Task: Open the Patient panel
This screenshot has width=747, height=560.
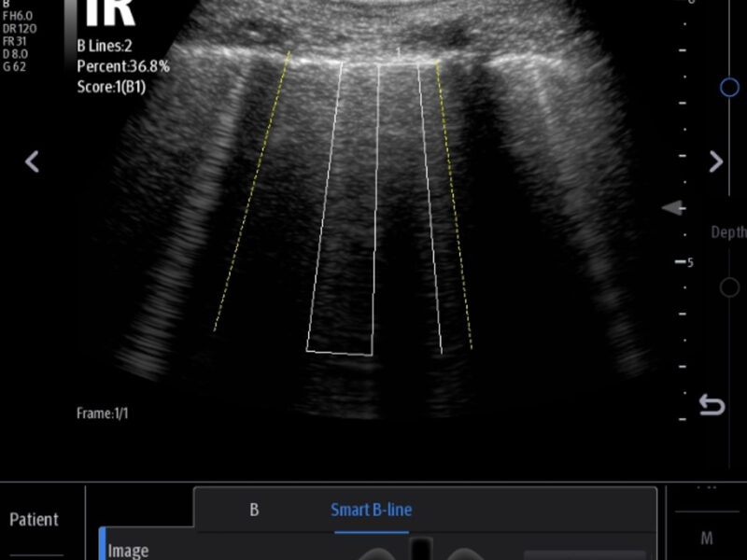Action: pos(35,520)
